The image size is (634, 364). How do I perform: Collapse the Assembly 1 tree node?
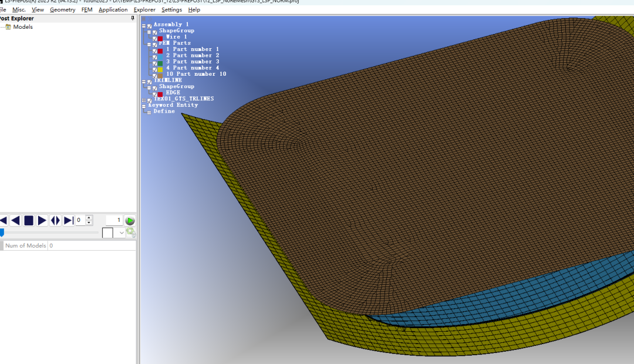pos(144,26)
